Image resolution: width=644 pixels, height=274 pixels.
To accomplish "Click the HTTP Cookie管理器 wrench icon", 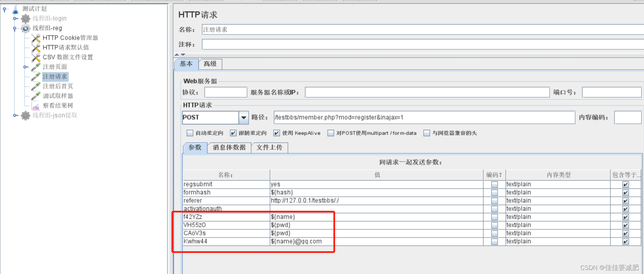I will 36,38.
